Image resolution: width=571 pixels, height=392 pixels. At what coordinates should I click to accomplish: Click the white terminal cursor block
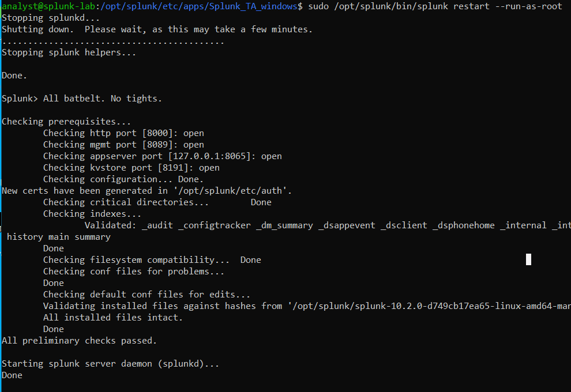click(x=528, y=259)
